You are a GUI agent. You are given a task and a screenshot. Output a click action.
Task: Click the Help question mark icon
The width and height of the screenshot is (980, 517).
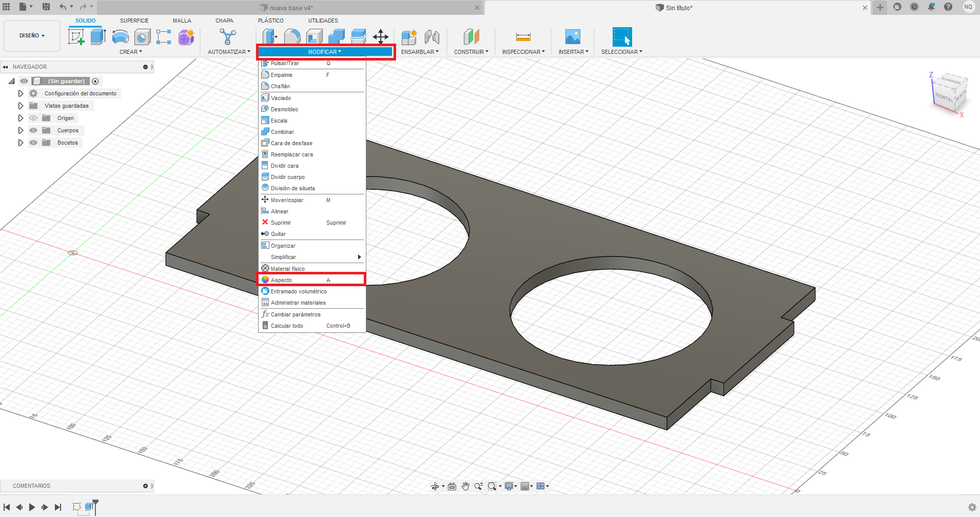(x=948, y=7)
